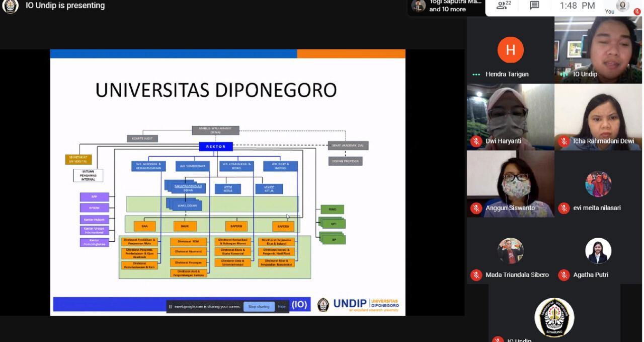Click the muted mic icon beside Mada Triandala Sibero

click(476, 275)
